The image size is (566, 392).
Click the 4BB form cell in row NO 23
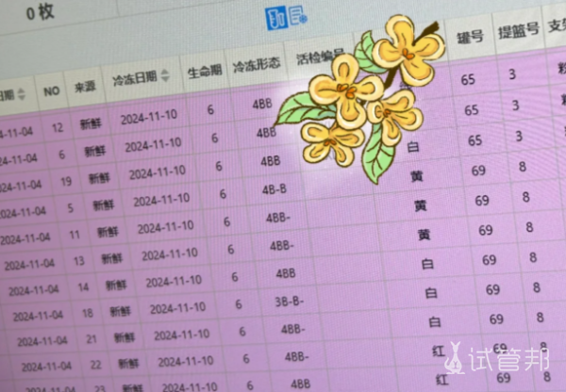point(300,384)
